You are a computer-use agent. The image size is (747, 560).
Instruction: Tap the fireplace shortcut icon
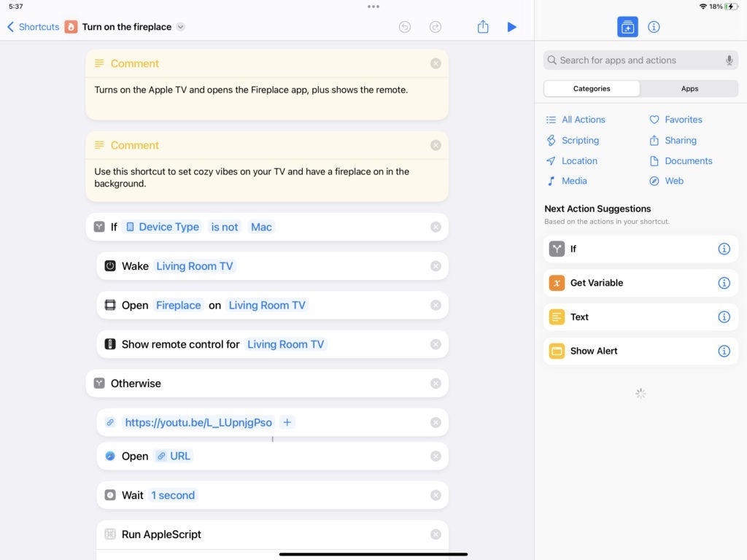pyautogui.click(x=71, y=27)
